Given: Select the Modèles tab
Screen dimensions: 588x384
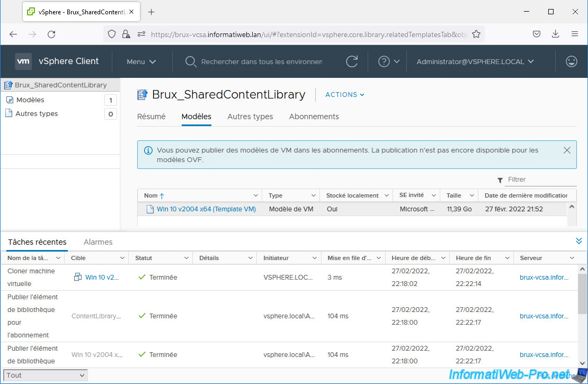Looking at the screenshot, I should click(x=196, y=117).
